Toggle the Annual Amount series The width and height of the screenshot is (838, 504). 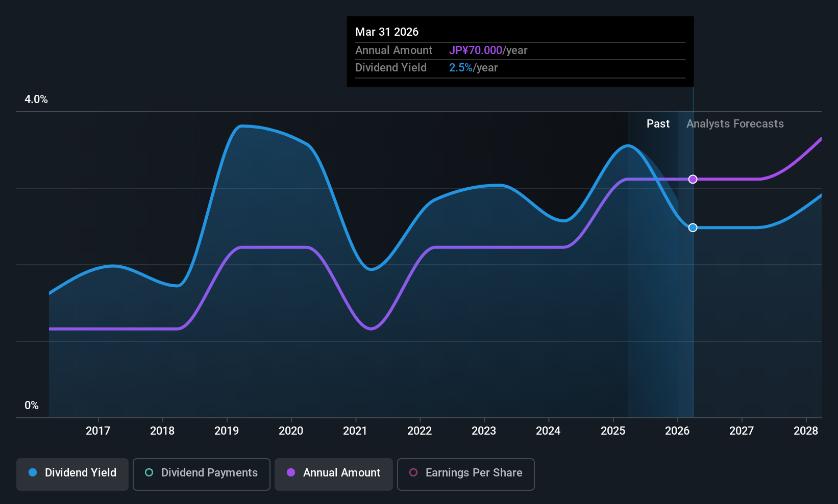[x=334, y=474]
